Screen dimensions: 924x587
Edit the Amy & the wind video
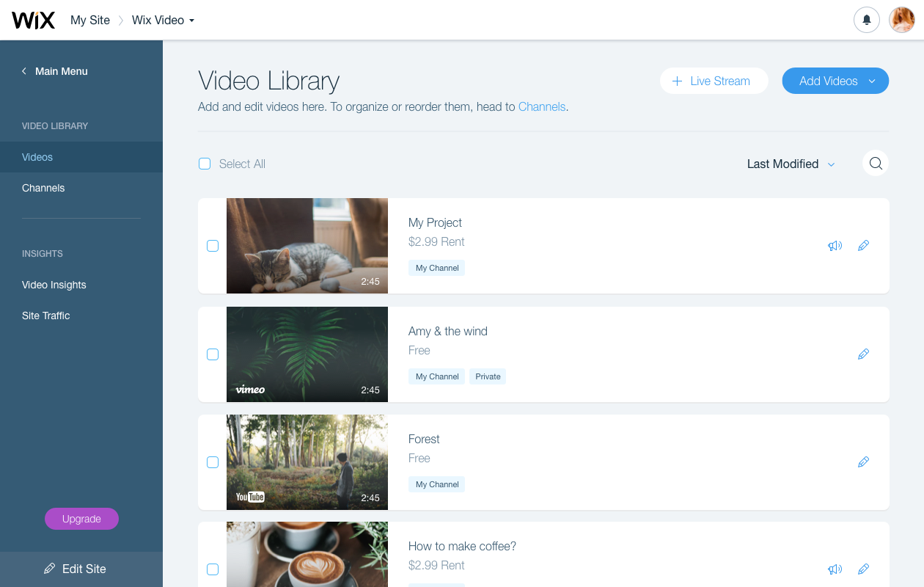864,354
